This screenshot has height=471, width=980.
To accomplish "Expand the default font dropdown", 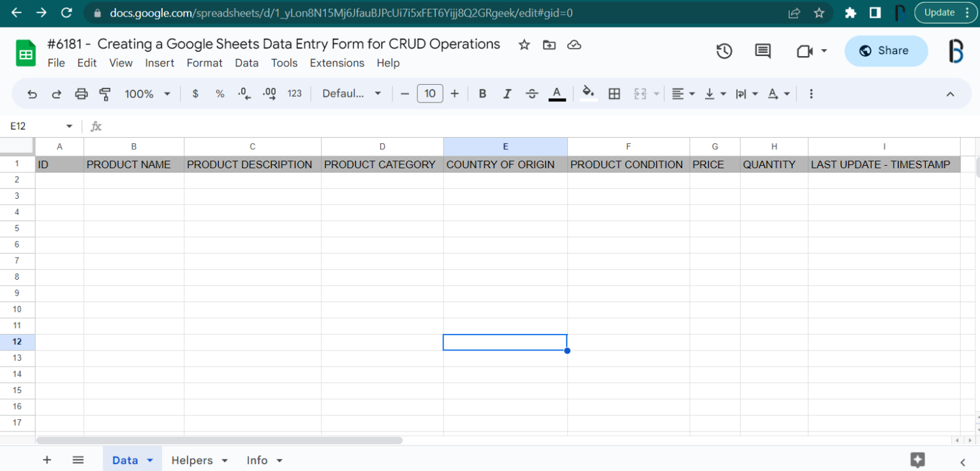I will 352,94.
